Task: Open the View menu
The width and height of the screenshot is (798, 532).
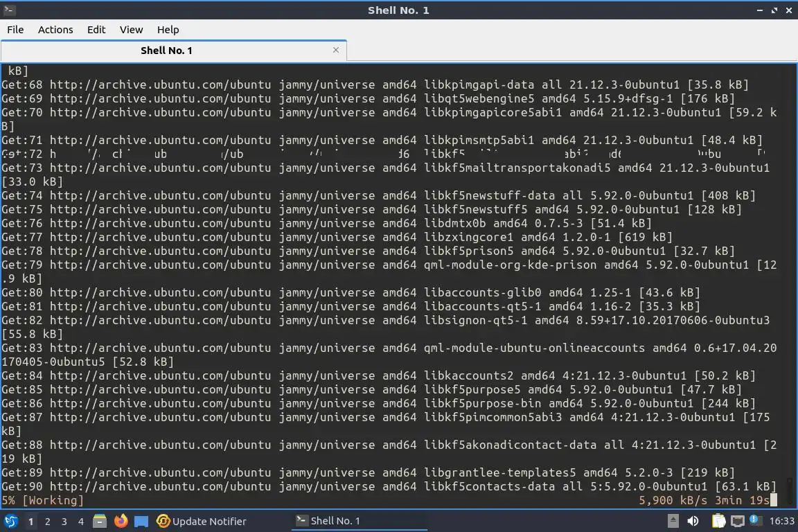Action: [132, 30]
